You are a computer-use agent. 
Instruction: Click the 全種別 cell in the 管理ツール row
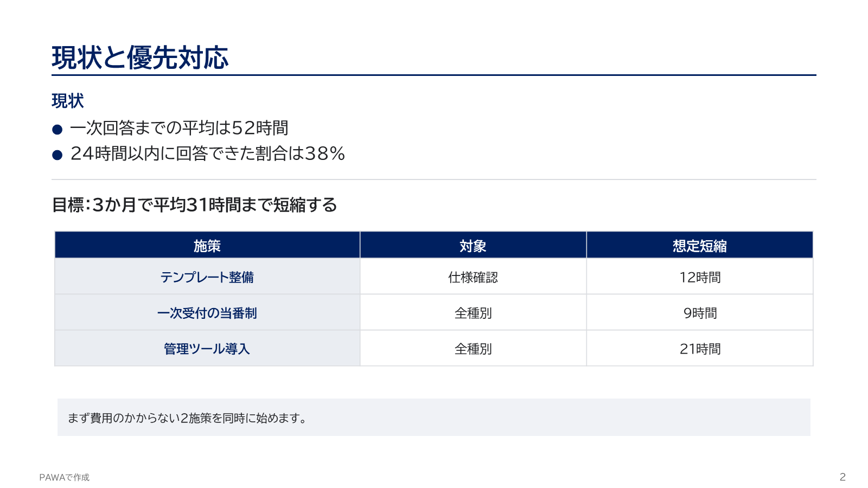[x=473, y=348]
